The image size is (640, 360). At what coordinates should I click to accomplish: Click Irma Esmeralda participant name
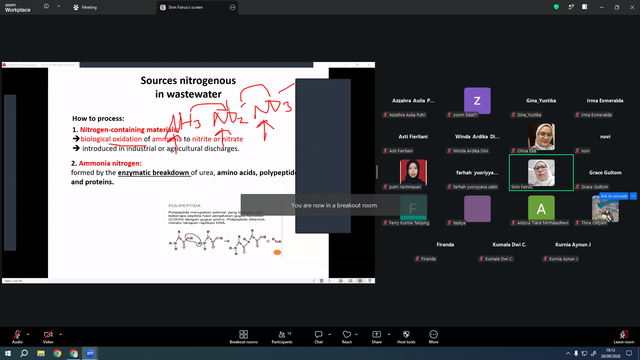pos(605,100)
